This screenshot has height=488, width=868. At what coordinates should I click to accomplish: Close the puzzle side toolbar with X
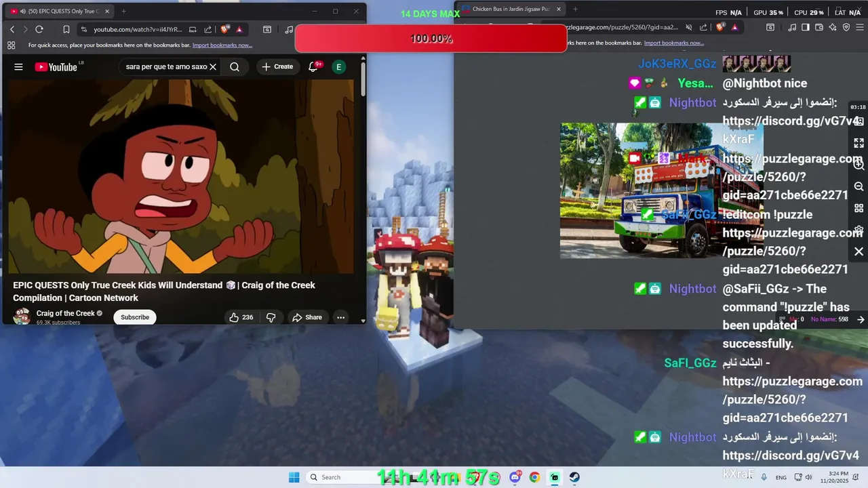pos(859,251)
